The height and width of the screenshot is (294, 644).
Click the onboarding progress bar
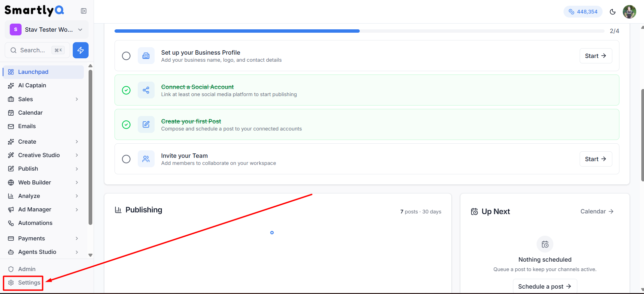point(359,31)
